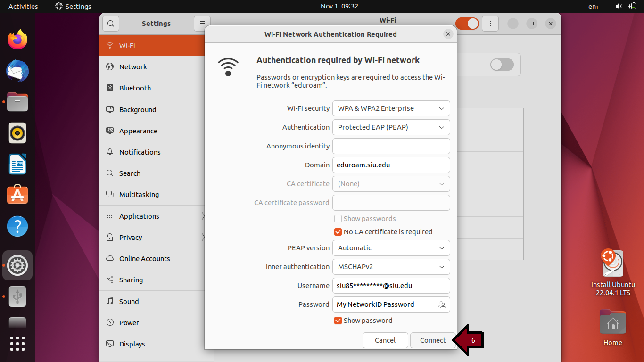Open Ubuntu Software from the dock
The image size is (644, 362).
coord(17,195)
